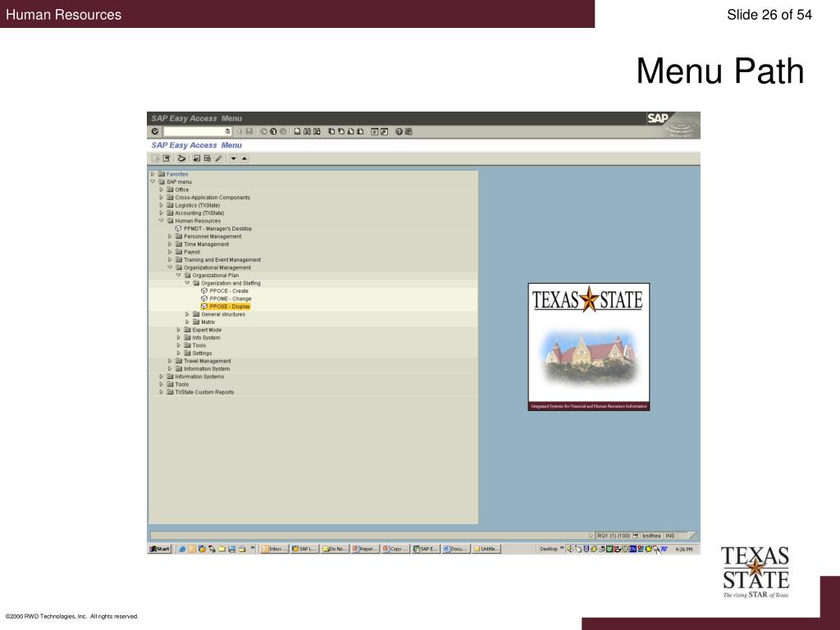Viewport: 840px width, 630px height.
Task: Click the green Enter checkmark icon
Action: click(x=155, y=131)
